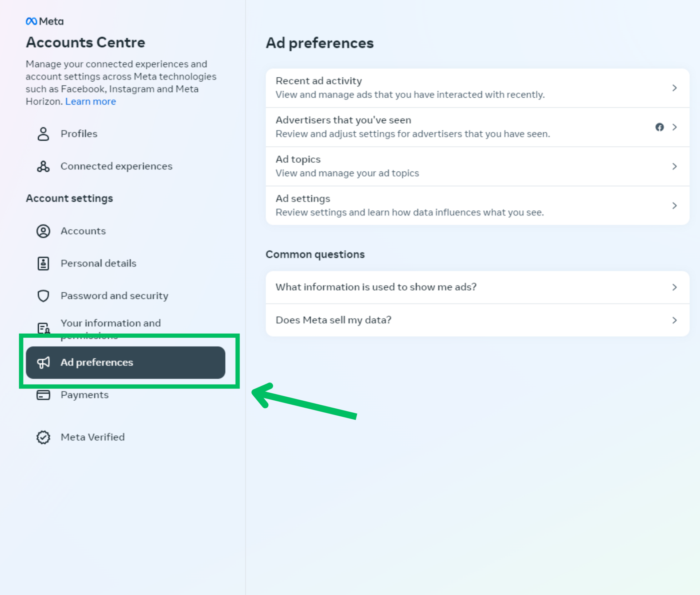Viewport: 700px width, 595px height.
Task: Open Your information and permissions menu item
Action: pyautogui.click(x=110, y=323)
